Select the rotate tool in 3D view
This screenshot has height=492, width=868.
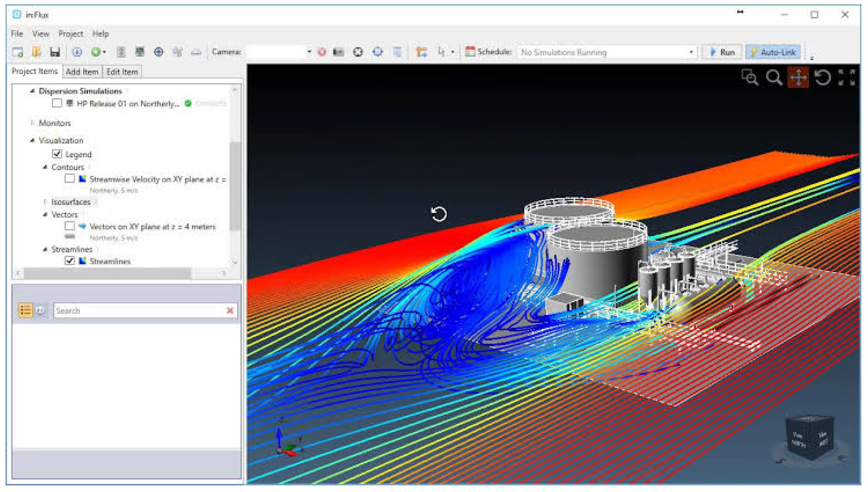[822, 78]
